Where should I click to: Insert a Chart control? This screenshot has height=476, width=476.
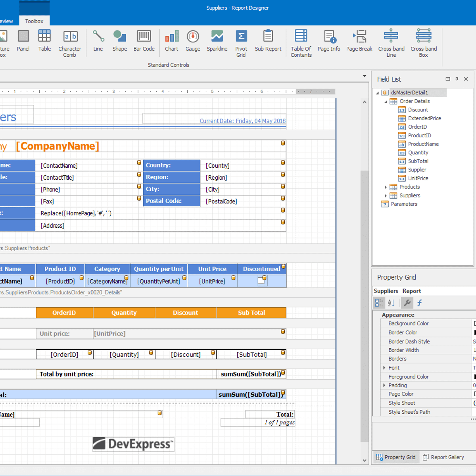point(171,41)
